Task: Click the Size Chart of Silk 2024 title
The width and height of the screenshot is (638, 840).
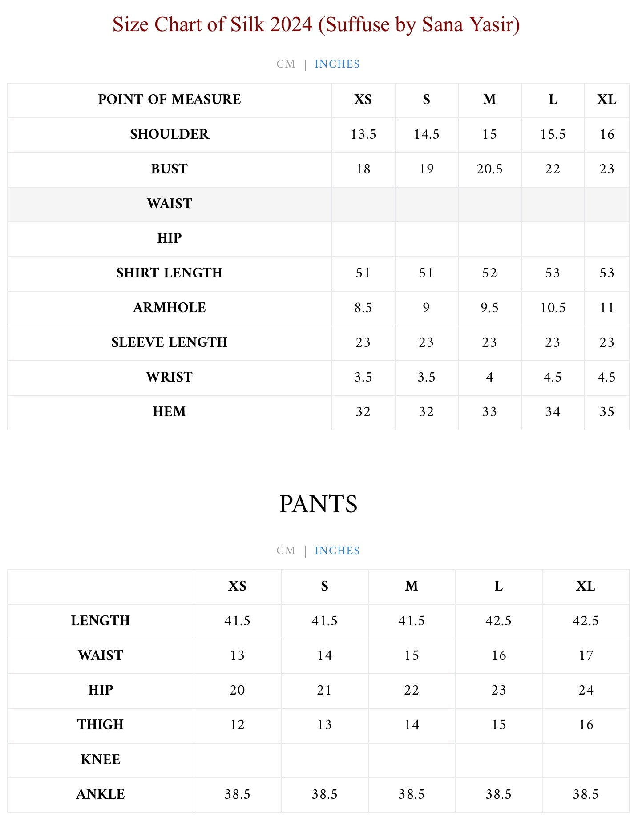Action: 316,24
